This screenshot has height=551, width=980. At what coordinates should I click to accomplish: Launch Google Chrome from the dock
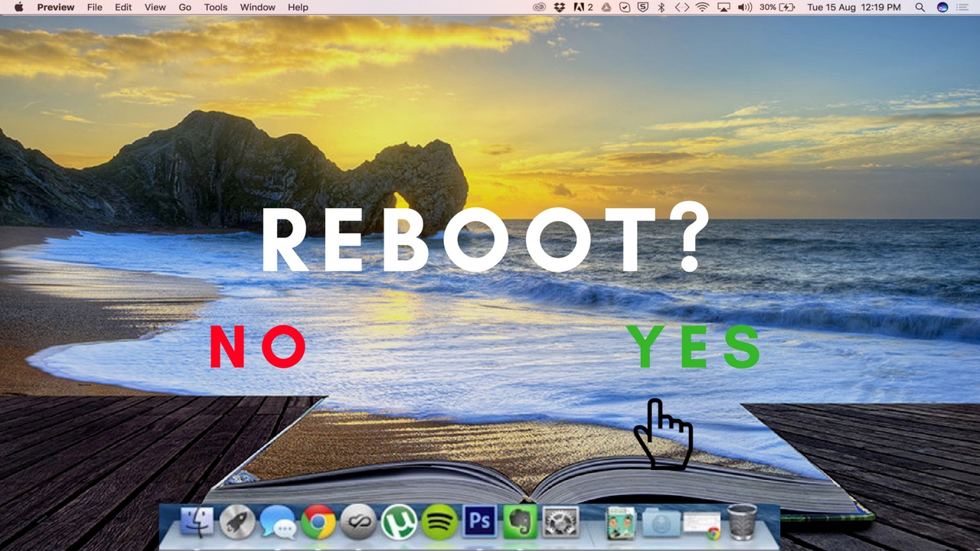318,523
